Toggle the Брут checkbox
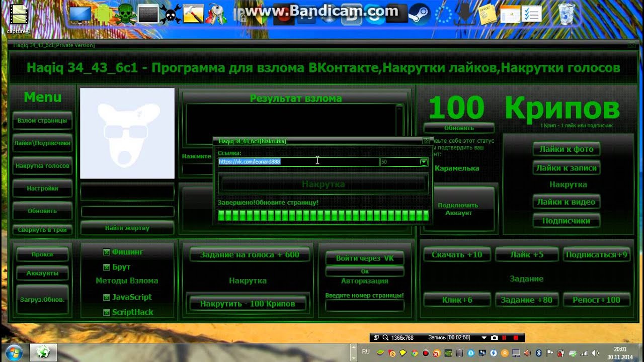This screenshot has height=362, width=644. pos(106,267)
